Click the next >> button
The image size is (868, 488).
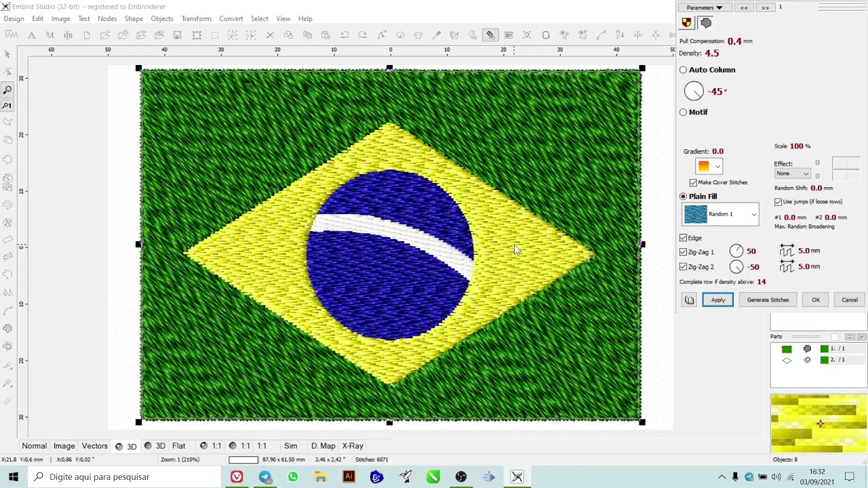pyautogui.click(x=765, y=7)
